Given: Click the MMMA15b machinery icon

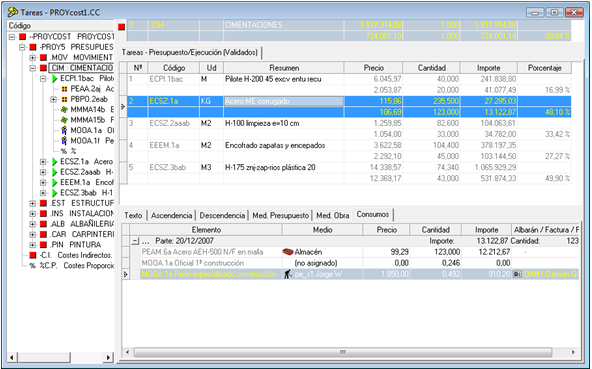Looking at the screenshot, I should [x=65, y=120].
